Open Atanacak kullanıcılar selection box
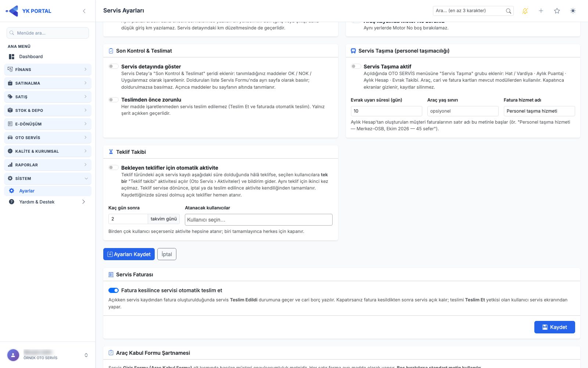This screenshot has width=588, height=368. tap(259, 220)
